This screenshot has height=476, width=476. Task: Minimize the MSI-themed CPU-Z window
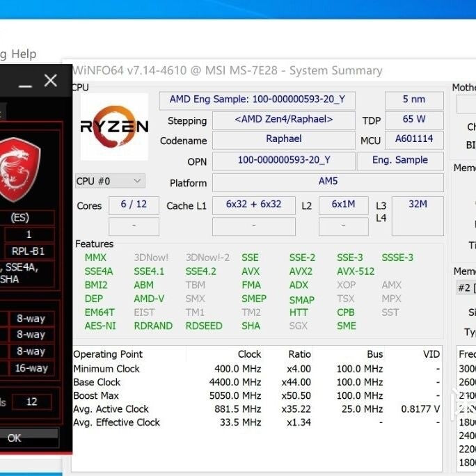coord(25,82)
